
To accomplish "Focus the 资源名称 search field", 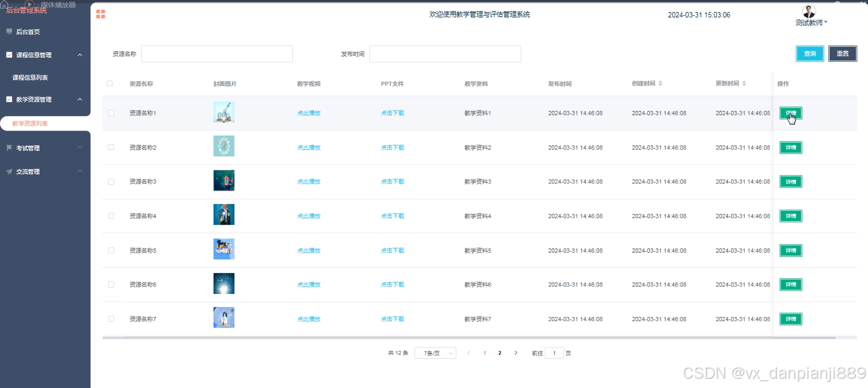I will [217, 54].
